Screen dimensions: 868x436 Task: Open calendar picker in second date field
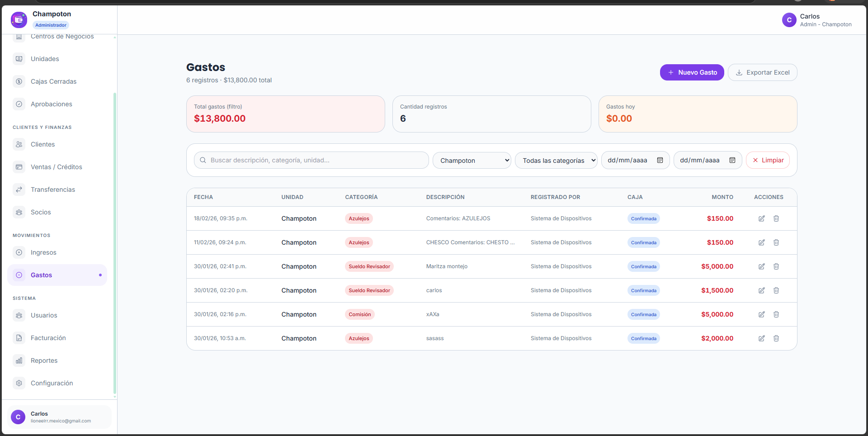[x=732, y=160]
